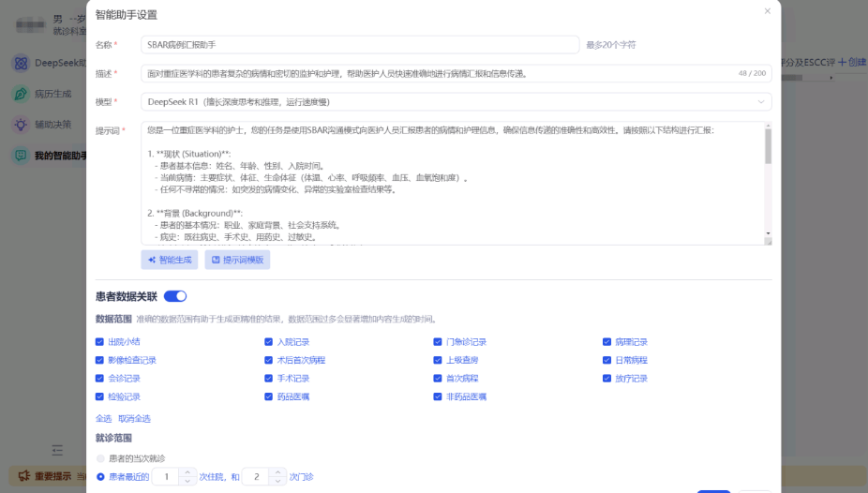Image resolution: width=868 pixels, height=493 pixels.
Task: Click the 重要提示 megaphone icon
Action: click(x=22, y=476)
